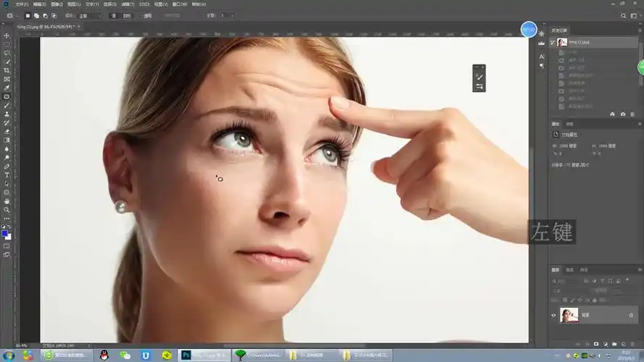This screenshot has width=644, height=362.
Task: Select the Zoom magnifier tool
Action: (x=7, y=210)
